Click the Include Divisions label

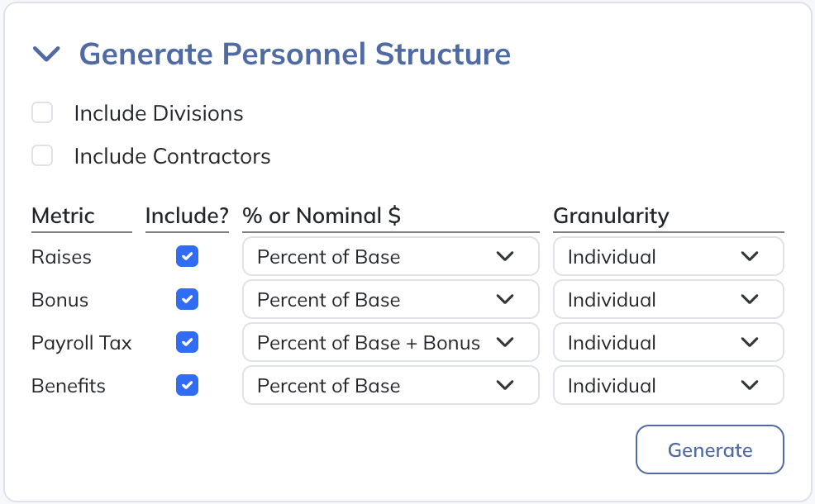click(x=159, y=113)
